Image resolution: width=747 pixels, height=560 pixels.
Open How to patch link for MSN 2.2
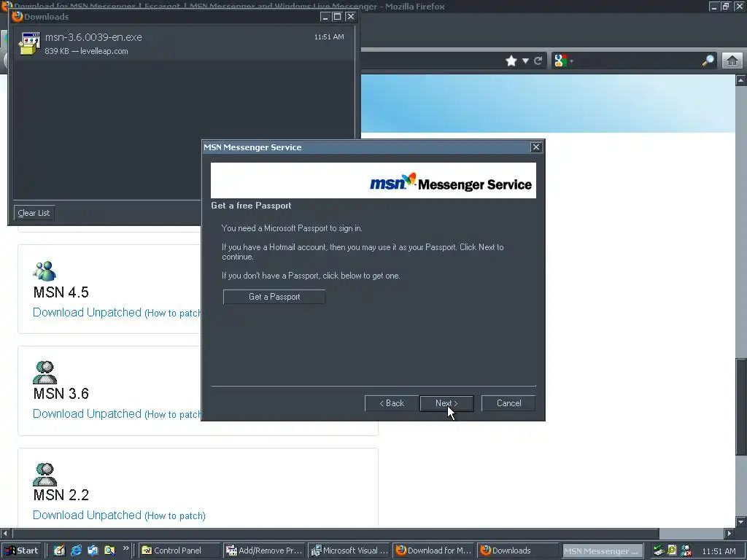click(x=175, y=516)
